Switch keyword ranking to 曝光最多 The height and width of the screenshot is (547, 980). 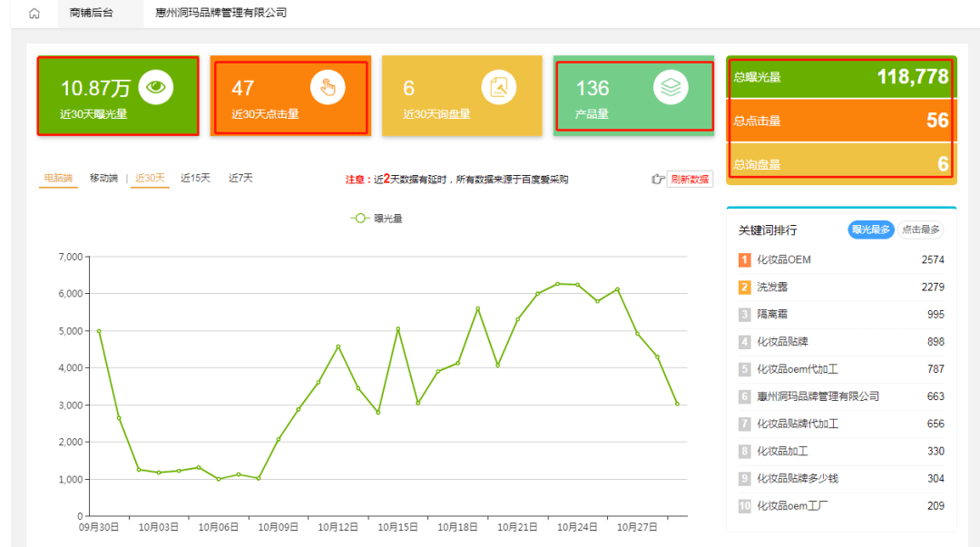[870, 230]
